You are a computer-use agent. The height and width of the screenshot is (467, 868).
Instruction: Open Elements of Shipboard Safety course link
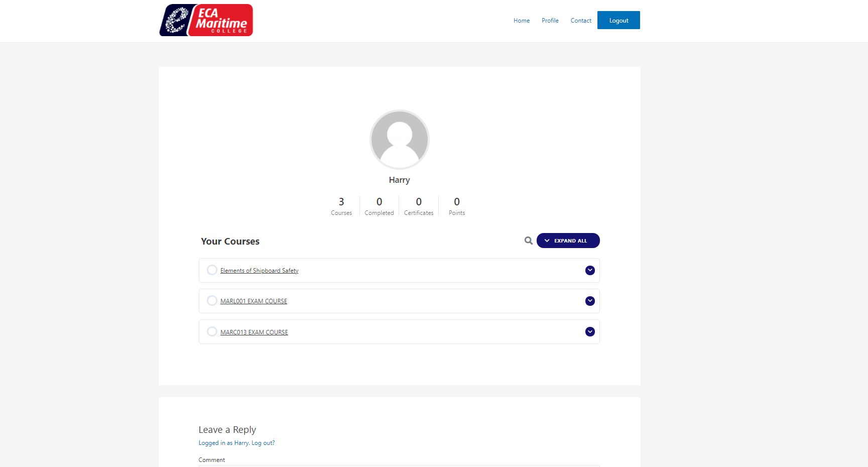[x=259, y=271]
